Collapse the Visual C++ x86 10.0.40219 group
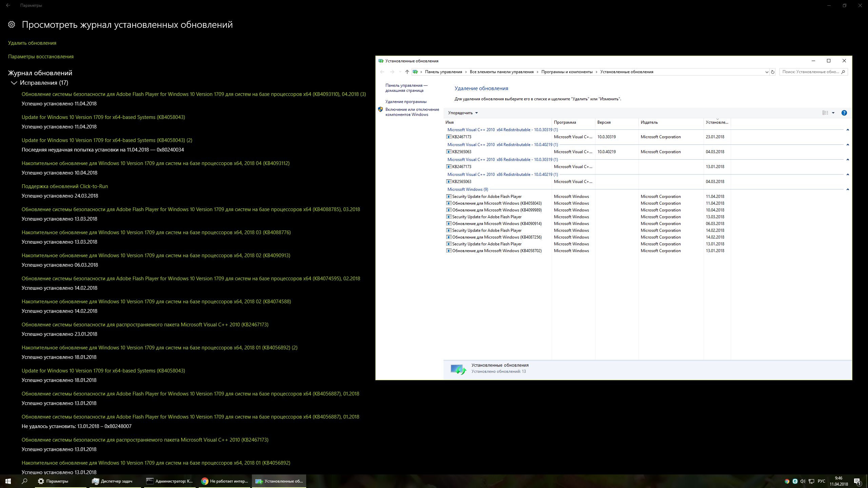Image resolution: width=868 pixels, height=488 pixels. point(848,175)
